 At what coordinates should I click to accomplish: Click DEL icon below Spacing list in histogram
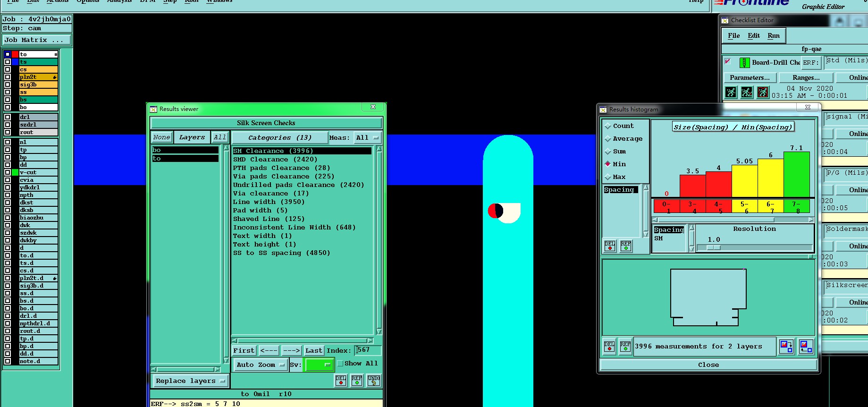tap(610, 246)
